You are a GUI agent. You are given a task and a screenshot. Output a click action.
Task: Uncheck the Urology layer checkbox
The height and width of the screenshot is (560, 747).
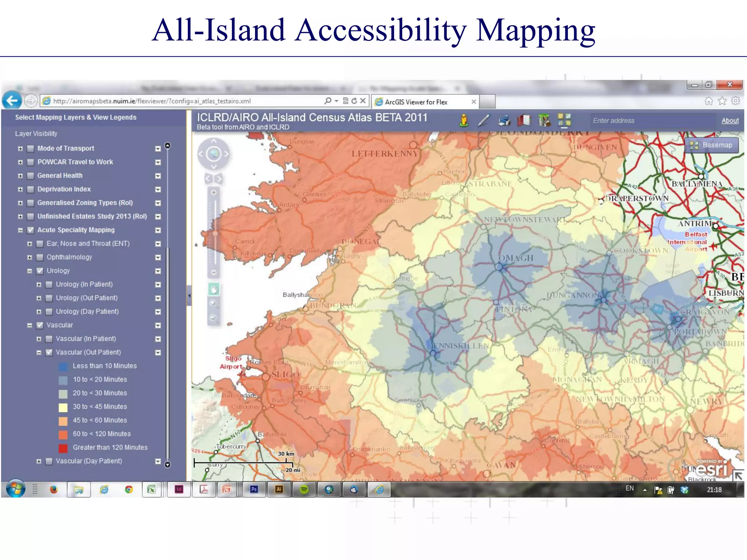(x=40, y=271)
